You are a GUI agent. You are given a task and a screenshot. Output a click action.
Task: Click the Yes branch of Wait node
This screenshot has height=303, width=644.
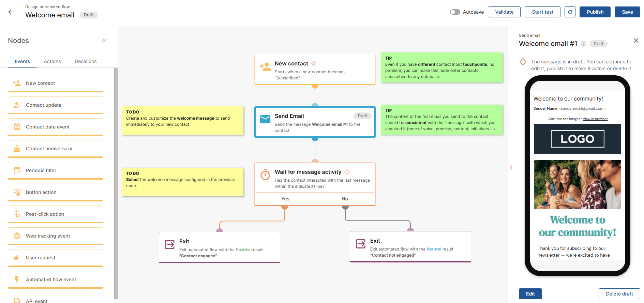(285, 199)
